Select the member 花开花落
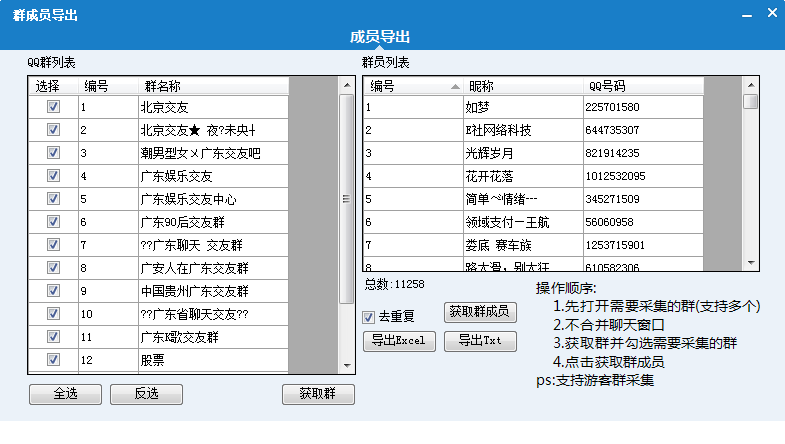Screen dimensions: 785x444 pyautogui.click(x=489, y=176)
